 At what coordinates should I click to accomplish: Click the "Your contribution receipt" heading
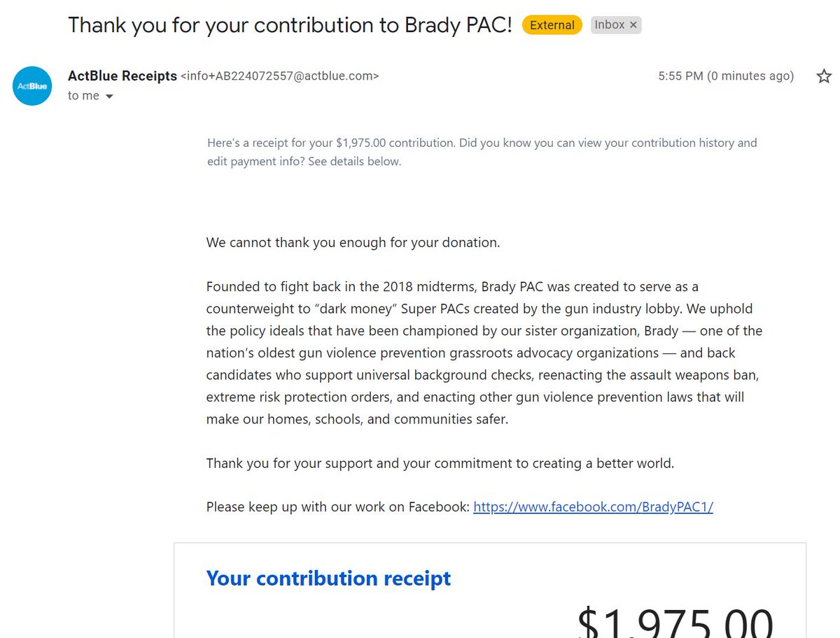point(328,579)
